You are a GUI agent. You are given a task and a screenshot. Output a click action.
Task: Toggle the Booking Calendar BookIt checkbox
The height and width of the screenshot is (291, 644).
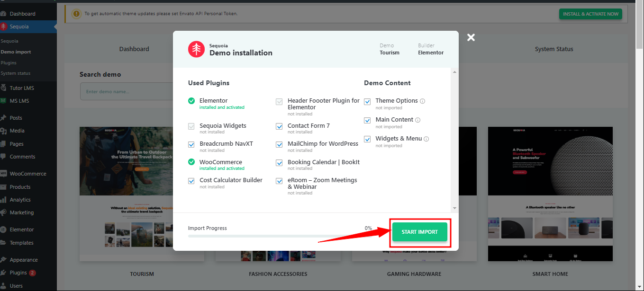click(280, 163)
